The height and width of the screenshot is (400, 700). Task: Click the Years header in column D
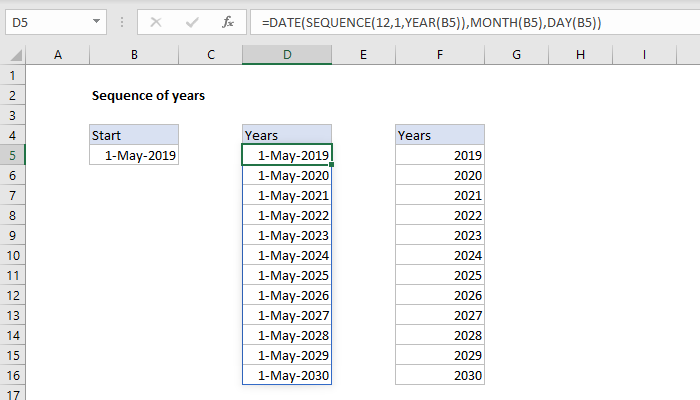coord(287,135)
